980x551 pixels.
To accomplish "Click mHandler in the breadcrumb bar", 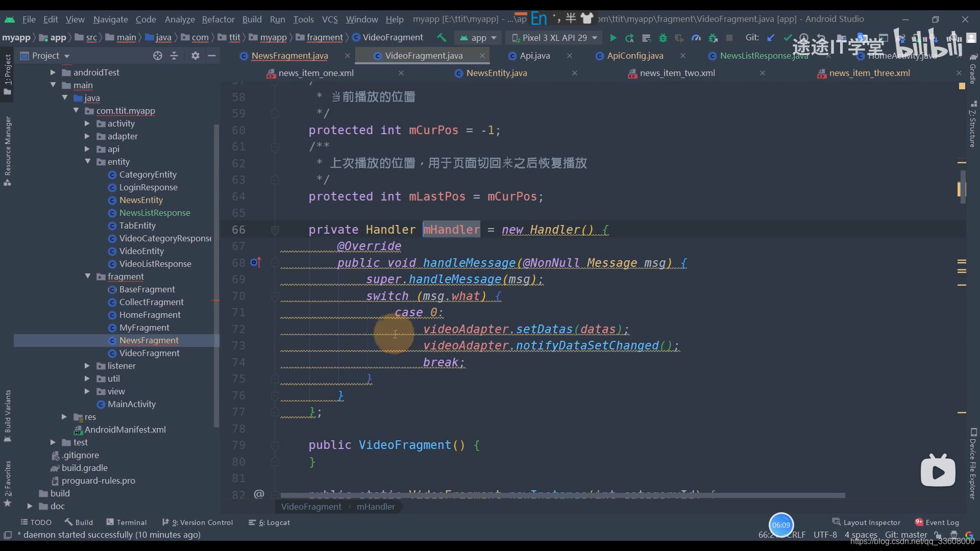I will [376, 507].
